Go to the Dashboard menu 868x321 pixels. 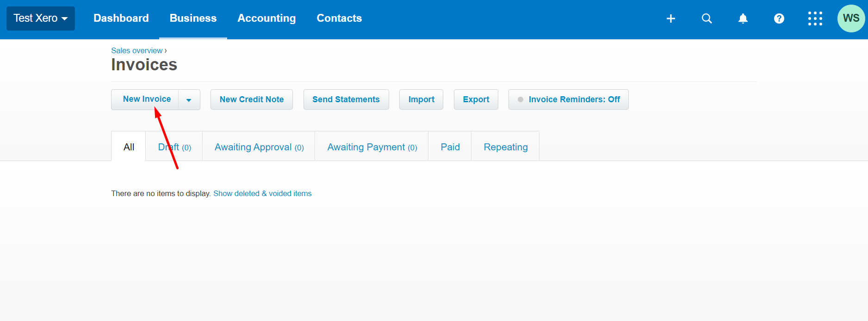pos(121,19)
